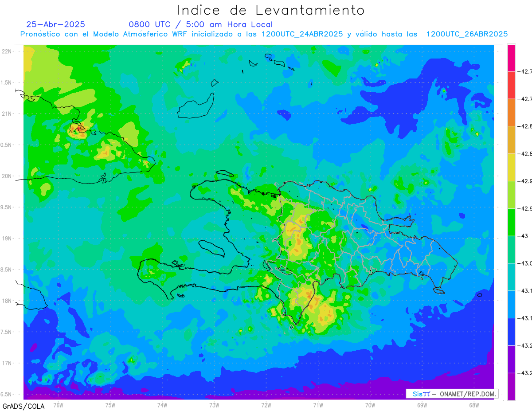Click the orange swatch on the color bar
The width and height of the screenshot is (532, 411).
(511, 112)
